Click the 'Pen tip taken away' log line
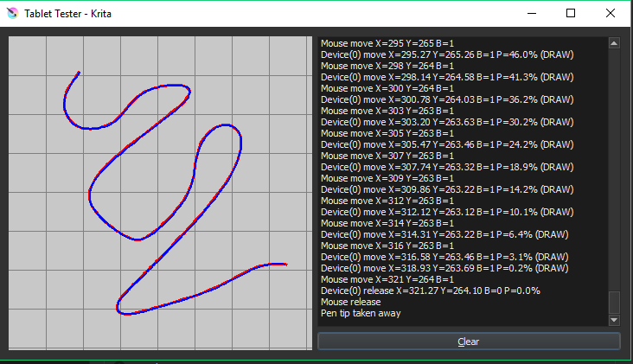Image resolution: width=633 pixels, height=364 pixels. (x=361, y=313)
